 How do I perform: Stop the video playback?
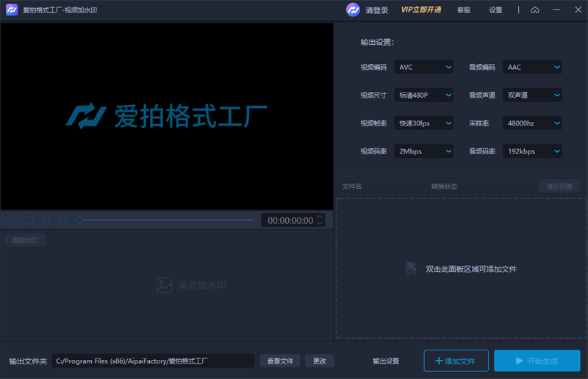[x=29, y=220]
